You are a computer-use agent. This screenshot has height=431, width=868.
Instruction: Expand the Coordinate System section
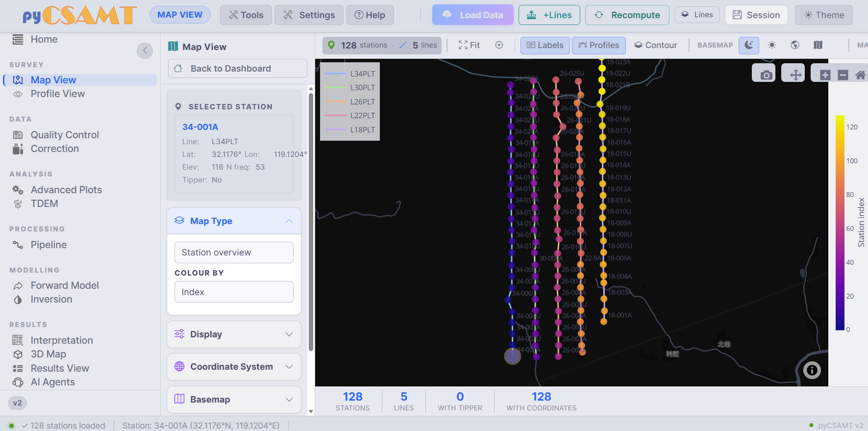[x=234, y=367]
